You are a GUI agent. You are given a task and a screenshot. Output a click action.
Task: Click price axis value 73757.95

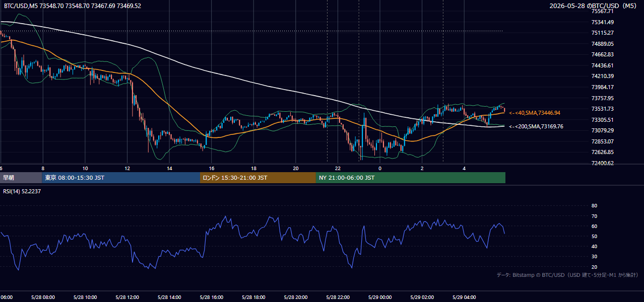click(x=602, y=98)
